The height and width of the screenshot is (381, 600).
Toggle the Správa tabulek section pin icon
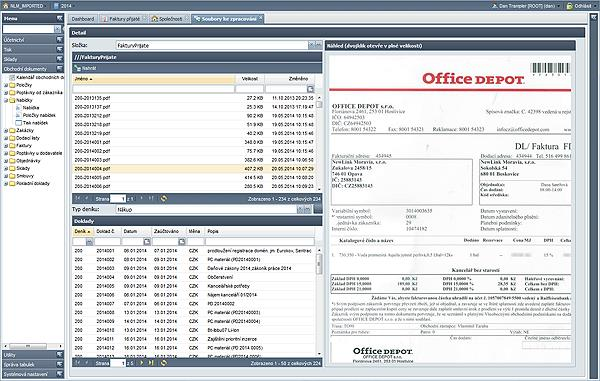[x=60, y=364]
